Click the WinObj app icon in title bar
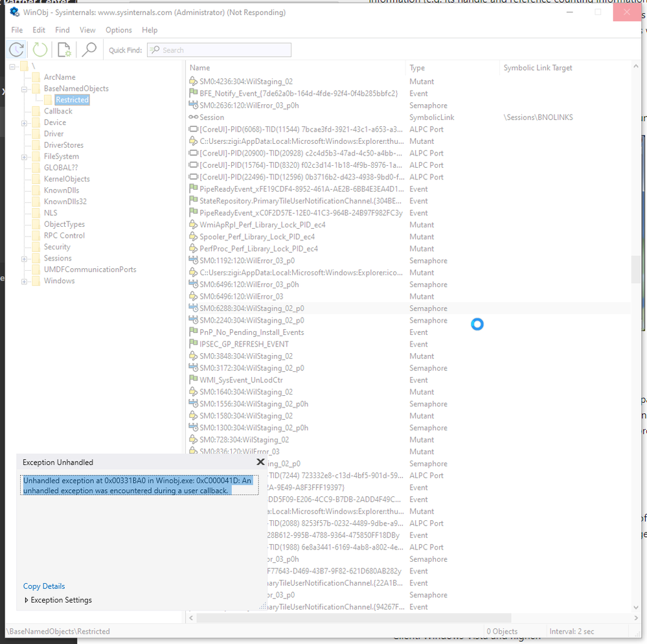This screenshot has width=647, height=644. click(14, 12)
